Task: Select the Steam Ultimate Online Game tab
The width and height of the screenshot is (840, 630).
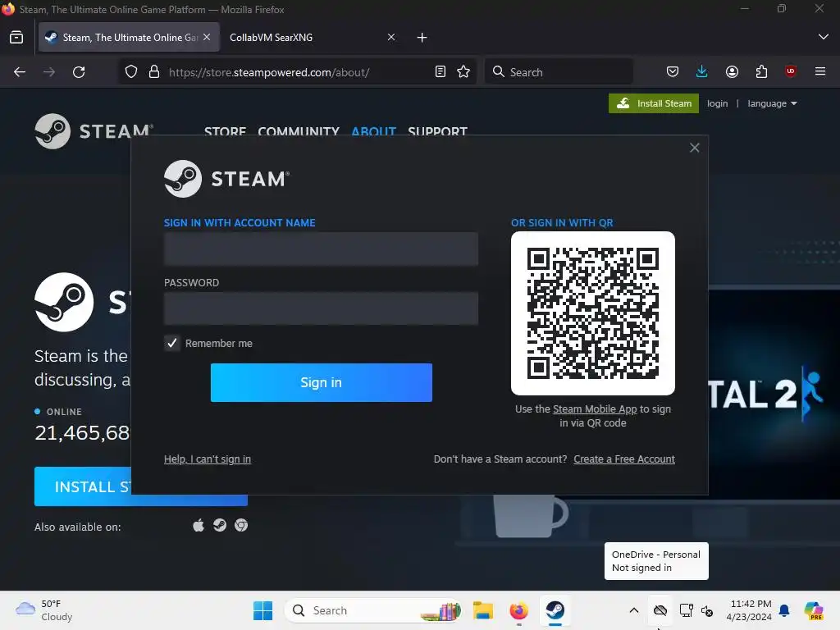Action: 129,38
